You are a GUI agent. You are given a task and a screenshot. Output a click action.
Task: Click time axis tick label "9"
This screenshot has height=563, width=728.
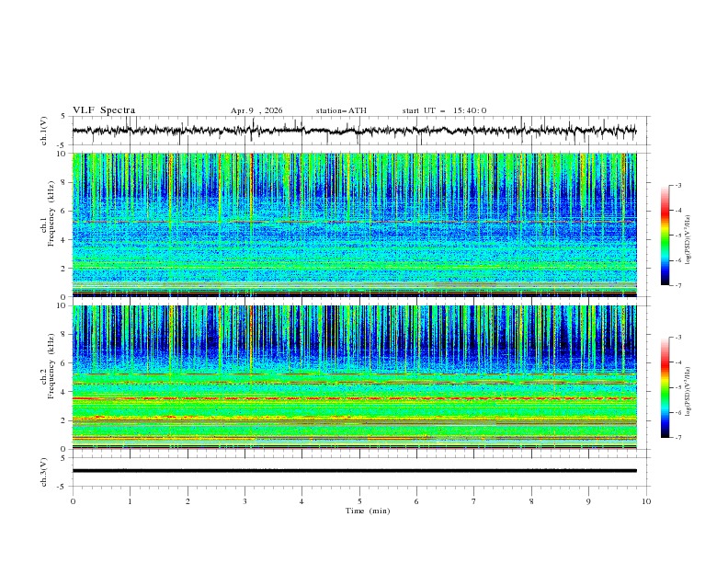(x=588, y=501)
